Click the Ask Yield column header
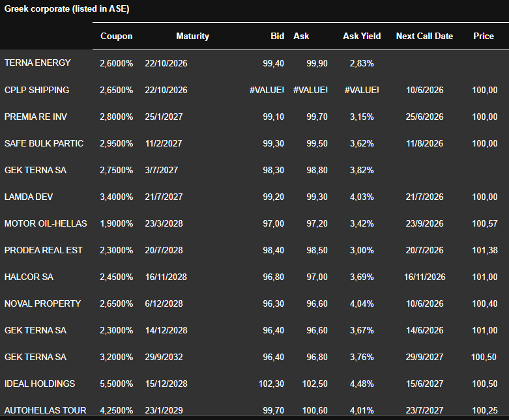Viewport: 509px width, 420px height. click(362, 36)
